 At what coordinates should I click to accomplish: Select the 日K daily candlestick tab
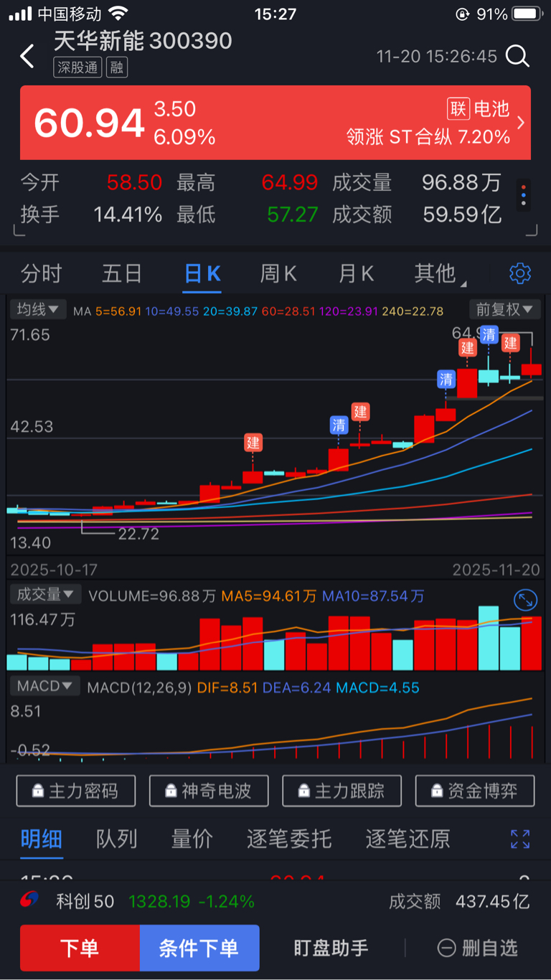(x=203, y=273)
